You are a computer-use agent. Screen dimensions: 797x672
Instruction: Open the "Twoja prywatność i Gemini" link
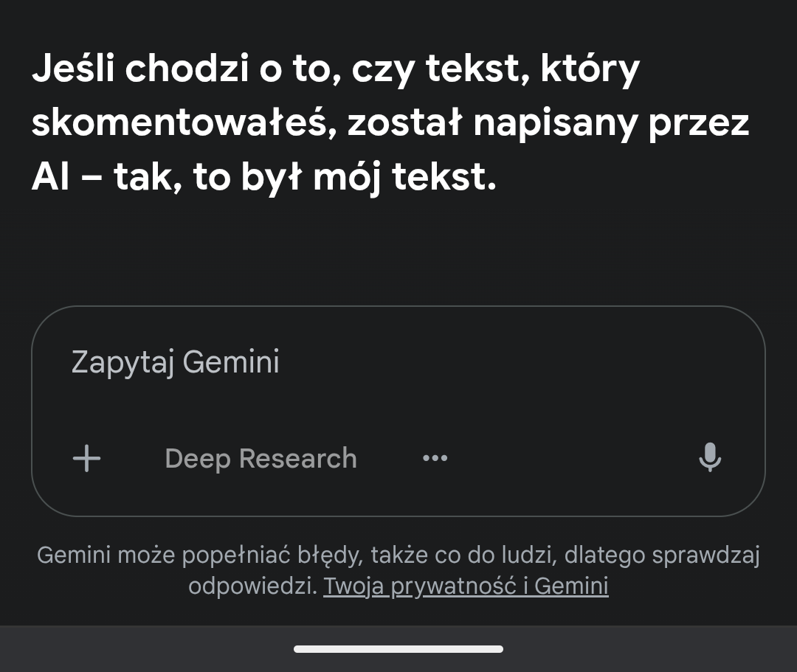coord(466,586)
